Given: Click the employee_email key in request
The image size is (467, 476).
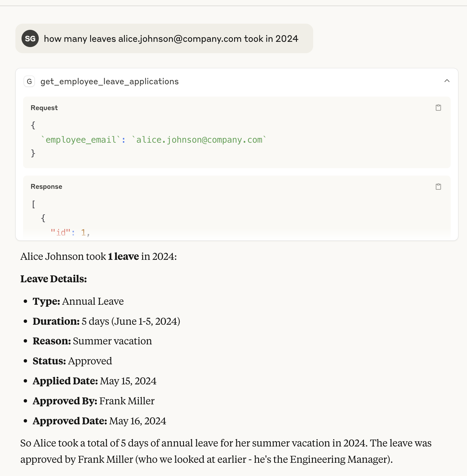Looking at the screenshot, I should pyautogui.click(x=81, y=140).
